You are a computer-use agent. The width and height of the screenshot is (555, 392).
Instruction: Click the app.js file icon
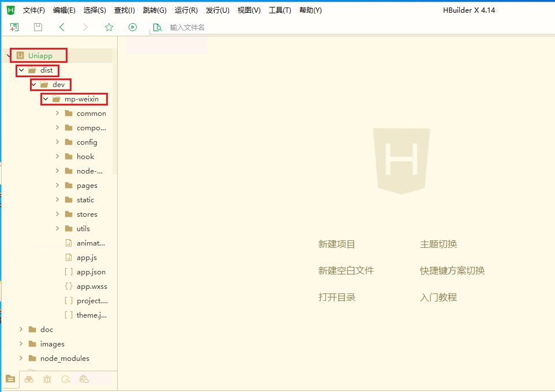tap(69, 257)
